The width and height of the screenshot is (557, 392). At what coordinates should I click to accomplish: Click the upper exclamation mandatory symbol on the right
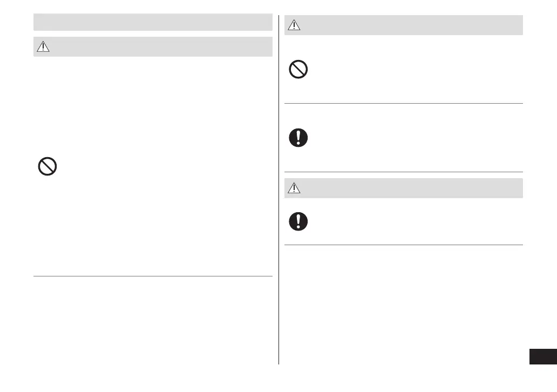pyautogui.click(x=298, y=138)
